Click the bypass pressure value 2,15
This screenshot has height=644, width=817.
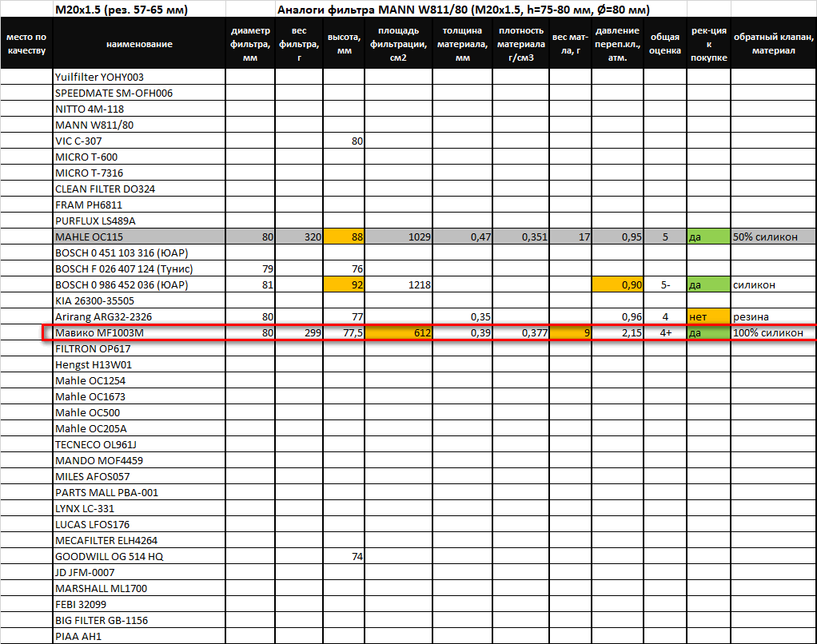pos(617,332)
